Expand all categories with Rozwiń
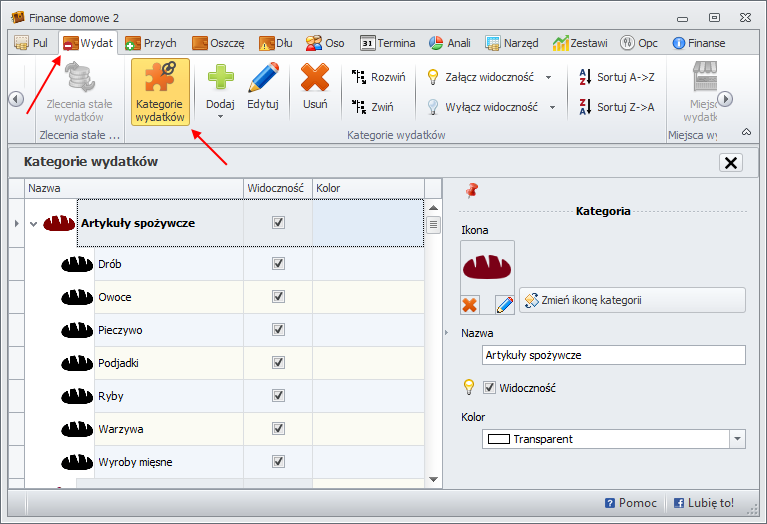The height and width of the screenshot is (524, 767). click(379, 77)
